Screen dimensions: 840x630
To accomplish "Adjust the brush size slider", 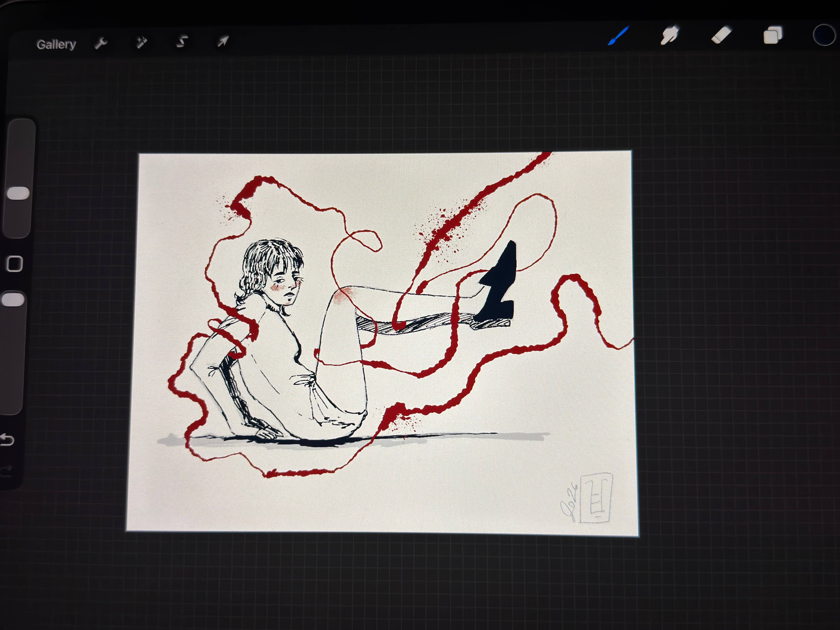I will [x=19, y=179].
